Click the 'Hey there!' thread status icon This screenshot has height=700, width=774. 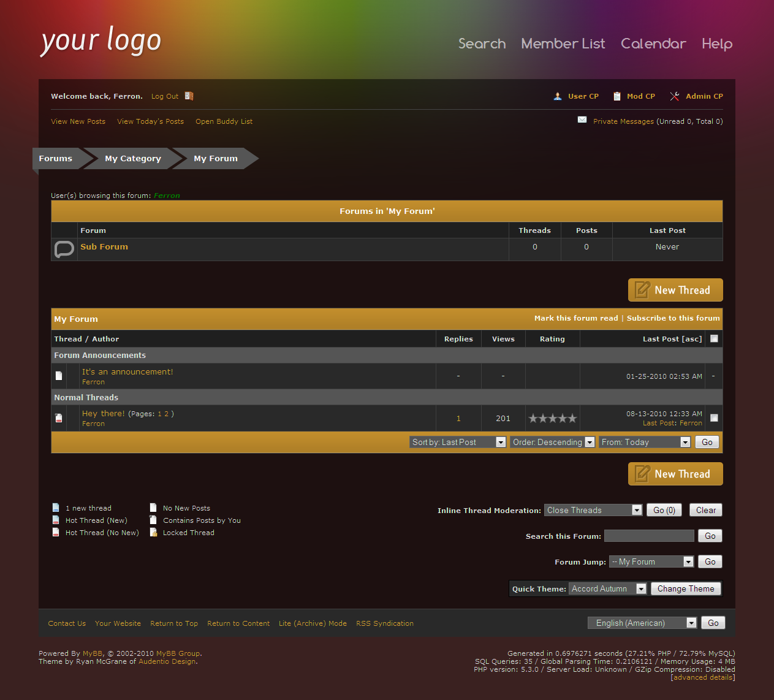click(x=59, y=418)
